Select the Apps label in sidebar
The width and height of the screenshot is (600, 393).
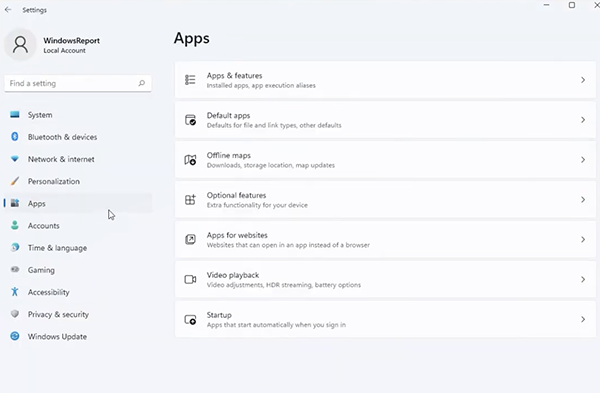37,204
